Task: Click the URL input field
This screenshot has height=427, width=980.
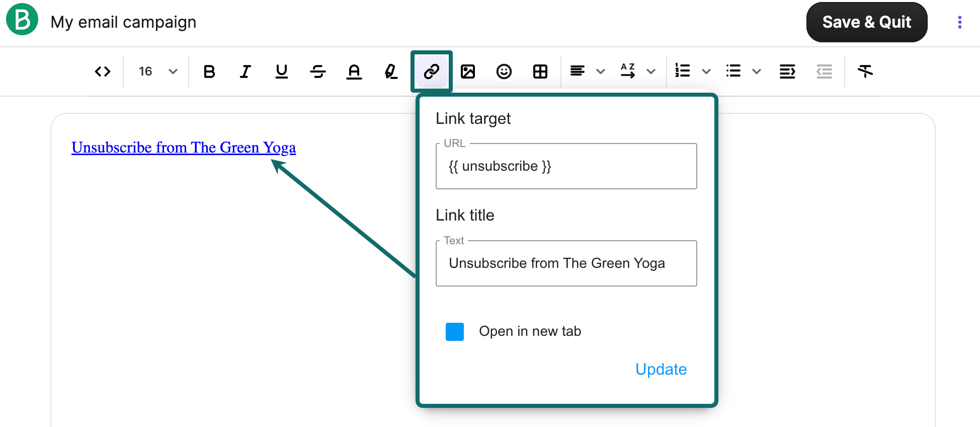Action: pyautogui.click(x=566, y=167)
